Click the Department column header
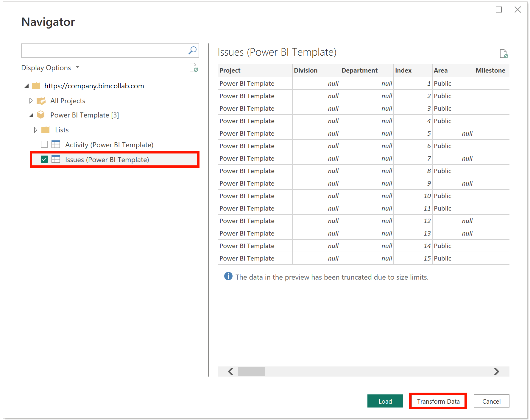 367,70
